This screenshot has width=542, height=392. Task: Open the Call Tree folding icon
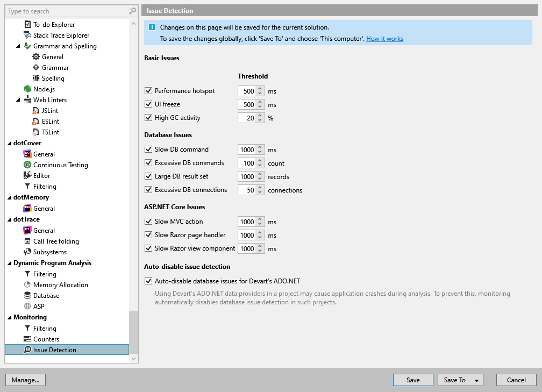pos(28,241)
